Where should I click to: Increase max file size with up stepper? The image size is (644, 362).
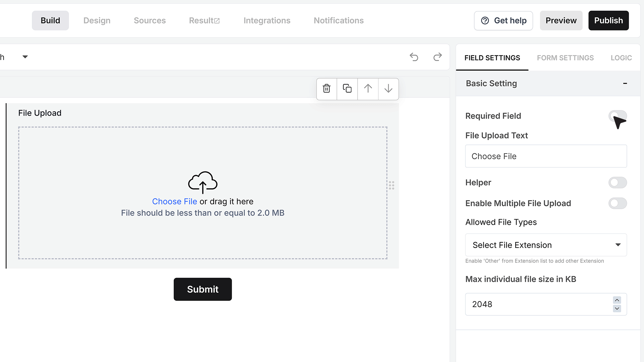pos(617,300)
